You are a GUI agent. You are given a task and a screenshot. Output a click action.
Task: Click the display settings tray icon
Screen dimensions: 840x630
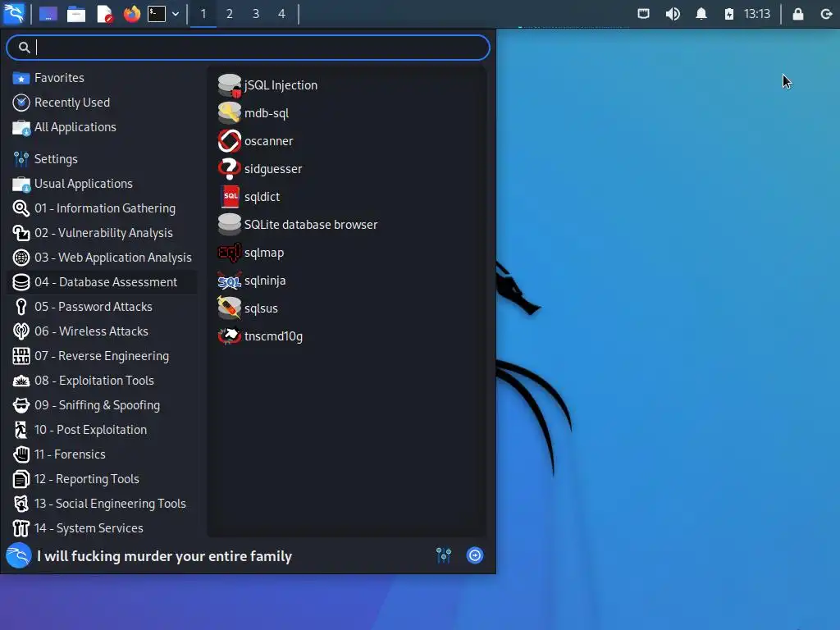point(643,14)
